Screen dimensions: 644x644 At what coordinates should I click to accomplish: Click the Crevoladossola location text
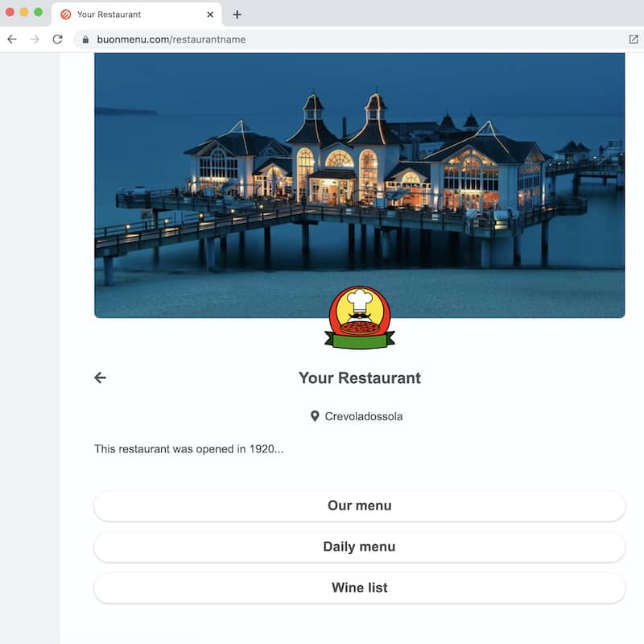tap(364, 416)
